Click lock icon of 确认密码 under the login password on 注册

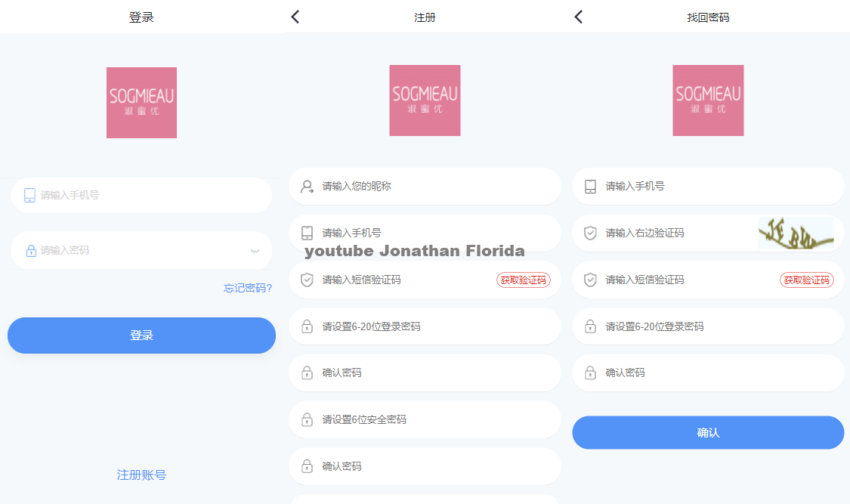307,373
